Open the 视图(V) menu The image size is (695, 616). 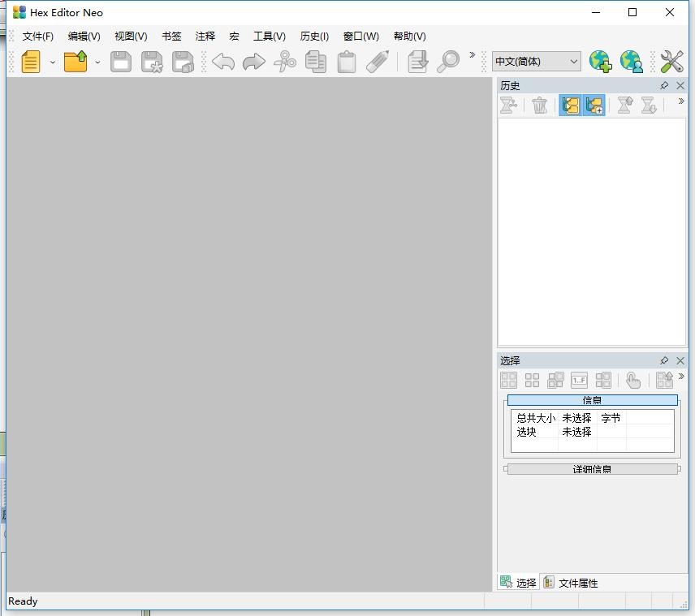tap(131, 37)
